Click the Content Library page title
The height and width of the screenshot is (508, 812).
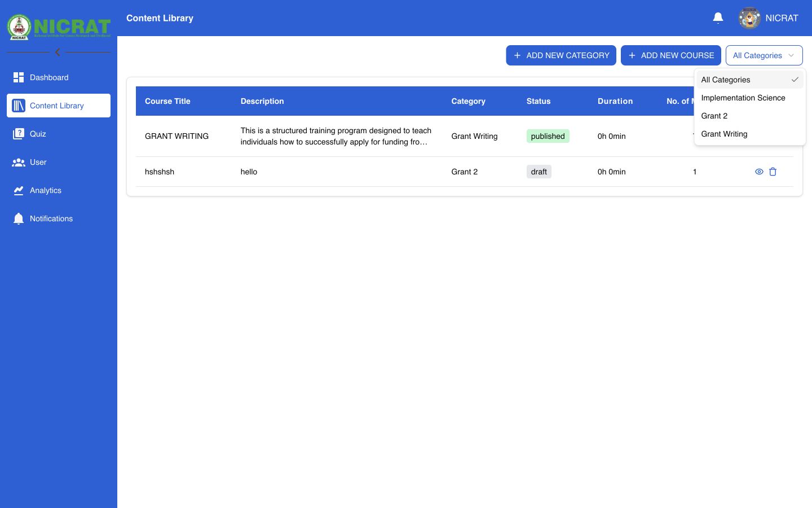(x=160, y=18)
